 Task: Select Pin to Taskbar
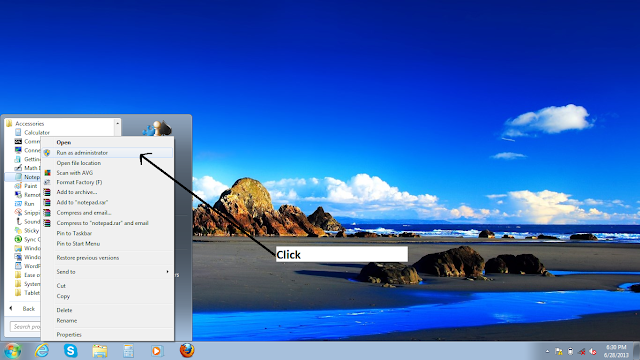74,233
